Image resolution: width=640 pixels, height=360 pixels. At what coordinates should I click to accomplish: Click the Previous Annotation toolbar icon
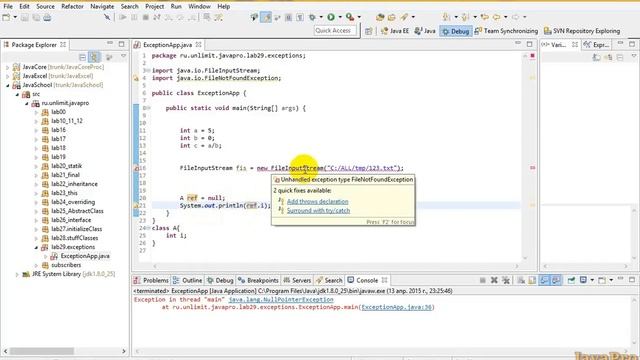pyautogui.click(x=465, y=17)
